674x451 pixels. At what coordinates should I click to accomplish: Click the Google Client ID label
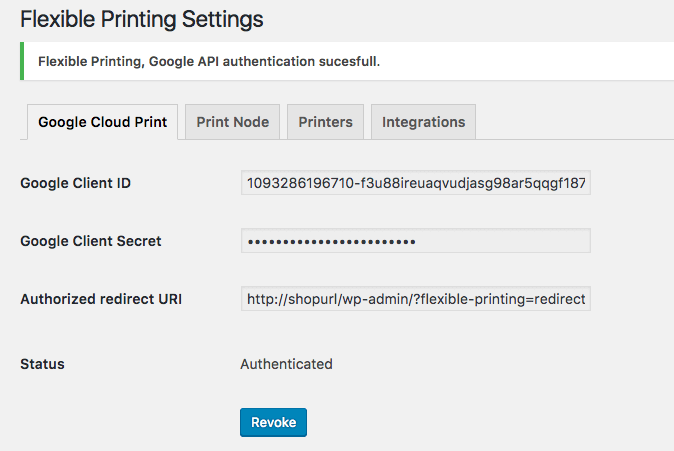click(x=76, y=183)
